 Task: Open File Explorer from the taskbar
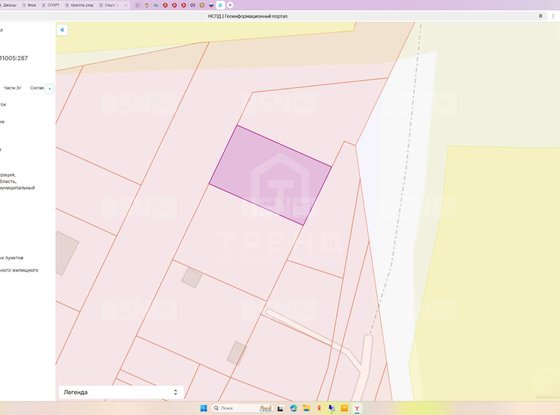coord(306,408)
